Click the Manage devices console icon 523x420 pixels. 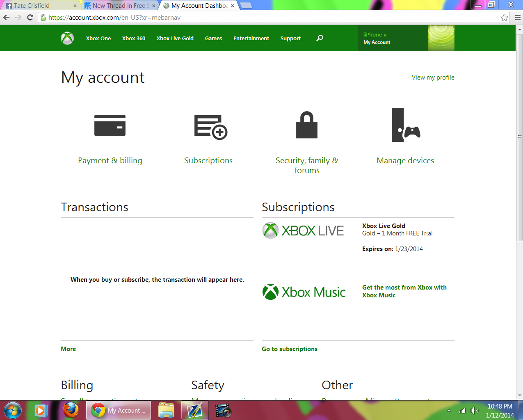[406, 125]
